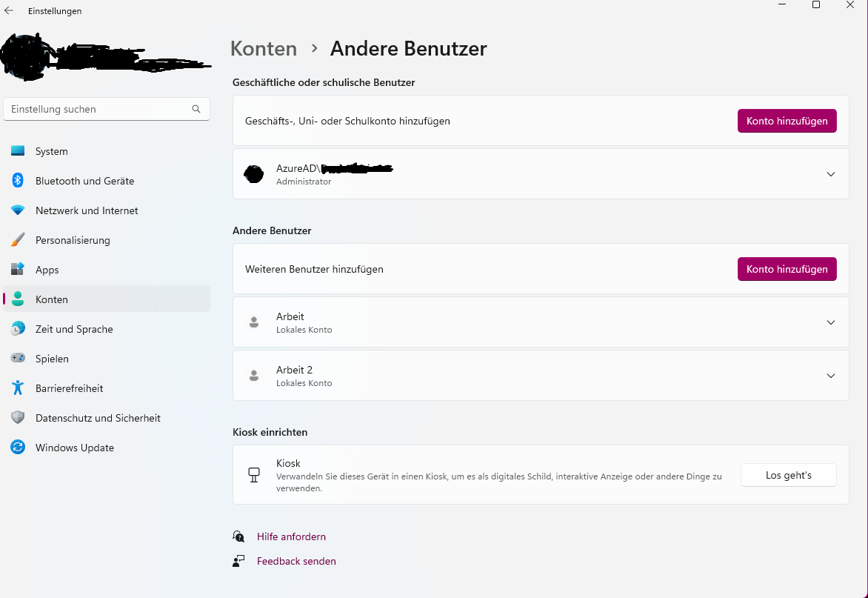The height and width of the screenshot is (598, 868).
Task: Click the Windows Update icon
Action: click(17, 448)
